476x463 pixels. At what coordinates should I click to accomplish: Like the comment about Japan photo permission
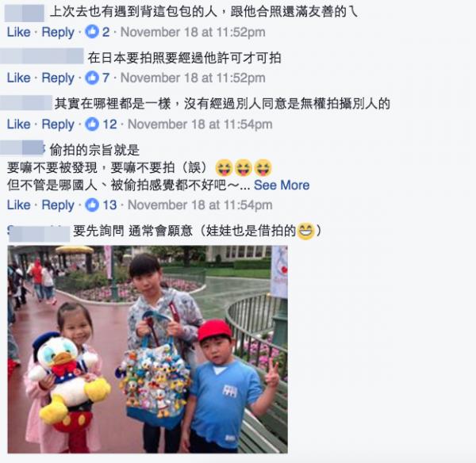point(19,78)
